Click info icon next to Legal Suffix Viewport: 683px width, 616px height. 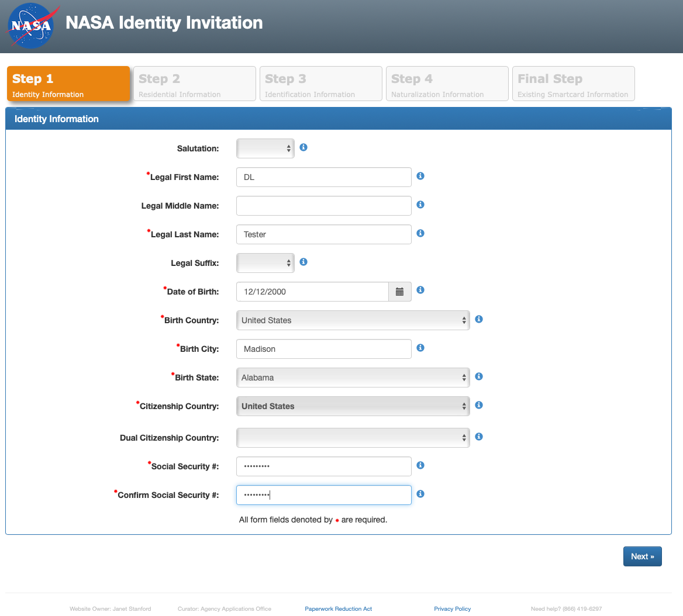point(303,262)
